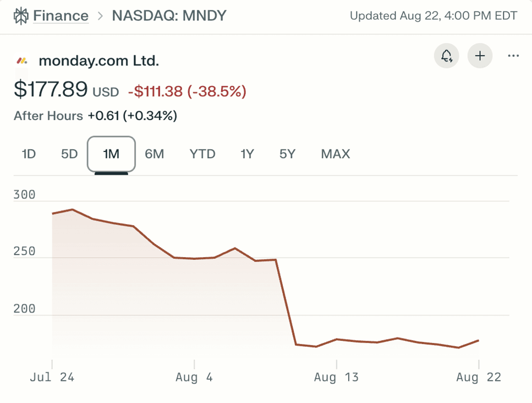Open the price alert bell icon
The image size is (532, 403).
[446, 56]
